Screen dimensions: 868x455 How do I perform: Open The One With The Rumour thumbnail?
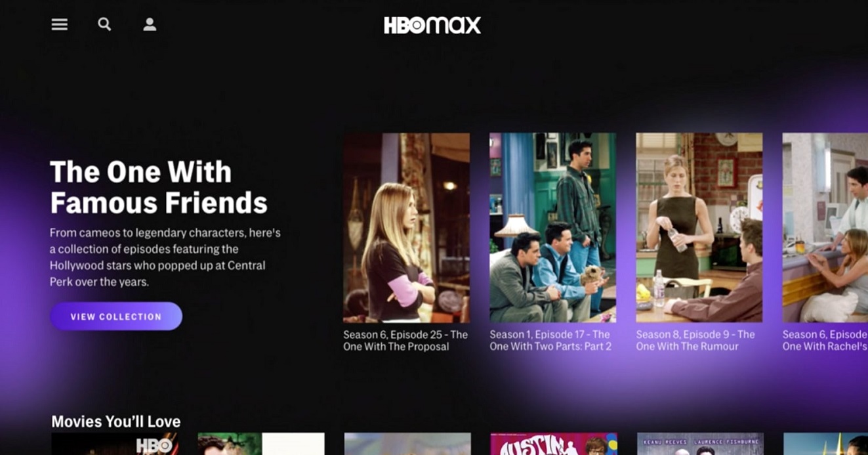click(x=699, y=228)
